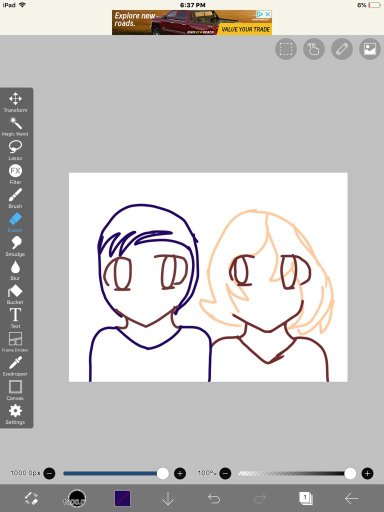The image size is (384, 512).
Task: Open the FX Filter tool
Action: 15,174
